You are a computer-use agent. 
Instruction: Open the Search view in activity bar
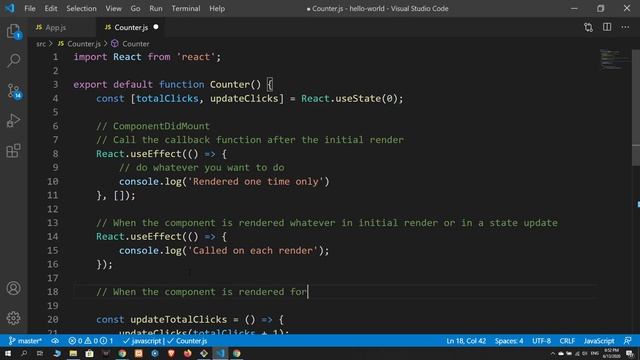point(13,60)
